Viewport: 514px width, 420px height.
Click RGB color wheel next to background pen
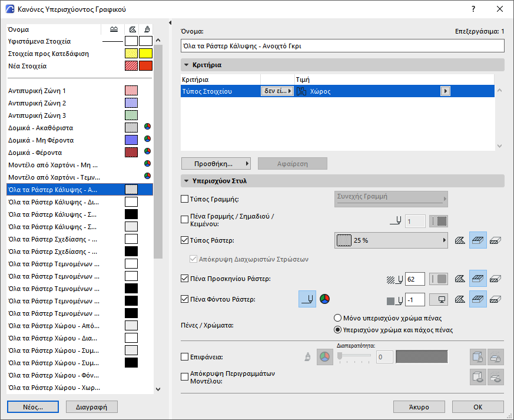coord(324,299)
